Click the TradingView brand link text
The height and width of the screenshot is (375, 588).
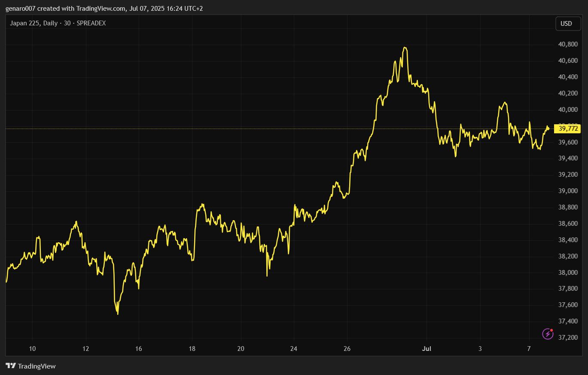37,366
